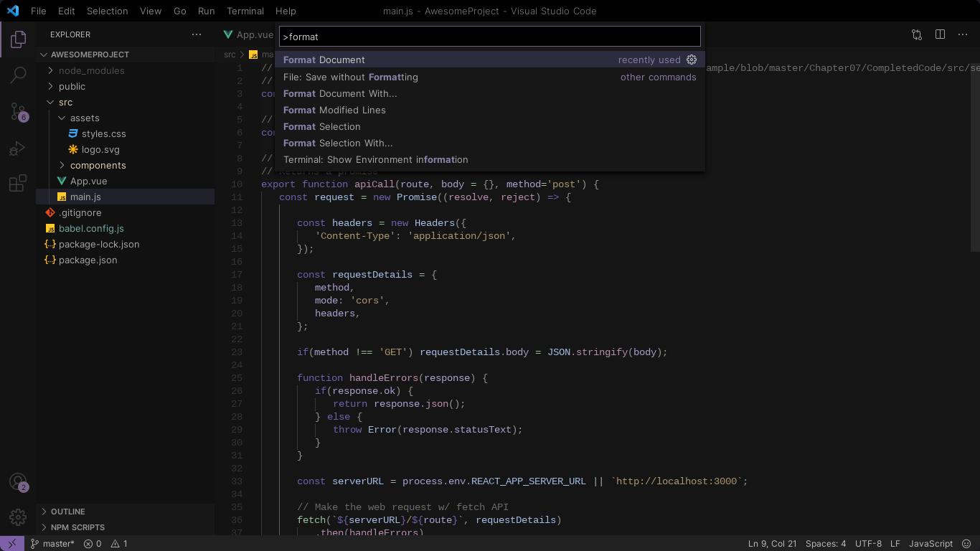Click the master* branch indicator
This screenshot has height=551, width=980.
pos(52,543)
